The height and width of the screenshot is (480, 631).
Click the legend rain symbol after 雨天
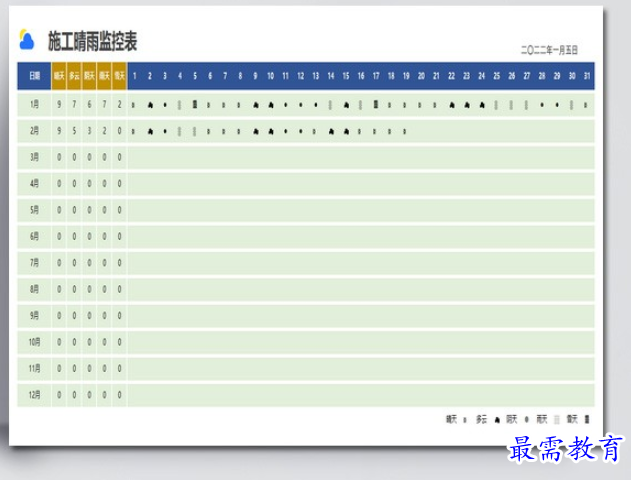click(x=557, y=420)
